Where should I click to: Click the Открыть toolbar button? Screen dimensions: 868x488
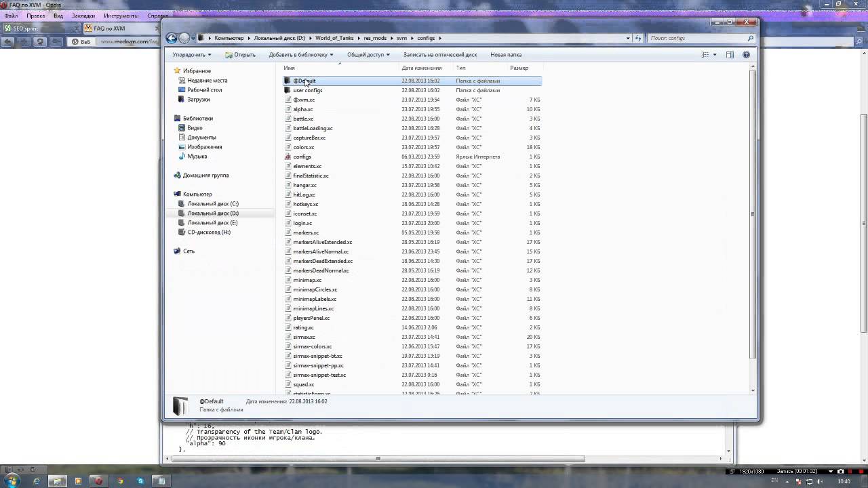240,55
